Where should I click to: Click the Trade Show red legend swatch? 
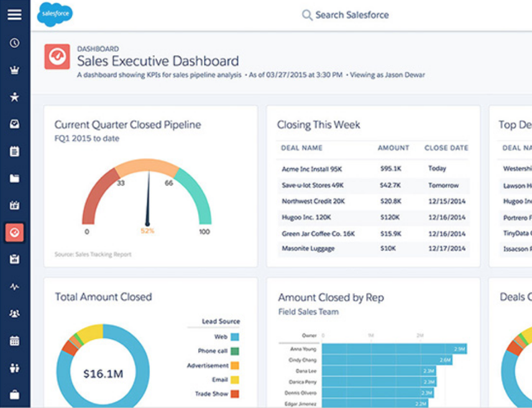click(x=235, y=394)
